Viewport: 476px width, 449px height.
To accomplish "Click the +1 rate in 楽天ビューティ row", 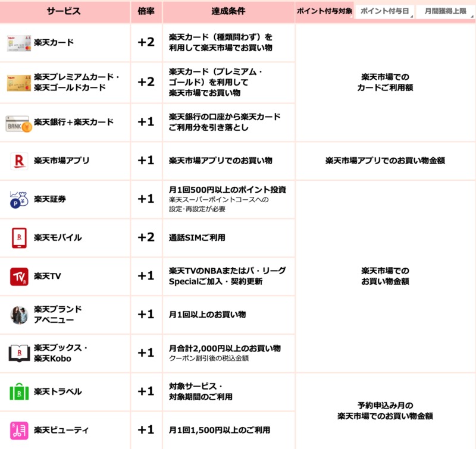I will coord(146,430).
